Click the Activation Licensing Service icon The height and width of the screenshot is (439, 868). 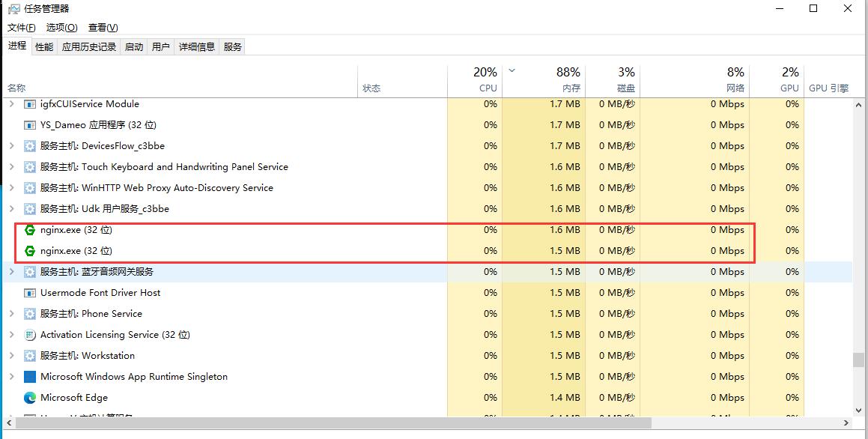click(30, 335)
